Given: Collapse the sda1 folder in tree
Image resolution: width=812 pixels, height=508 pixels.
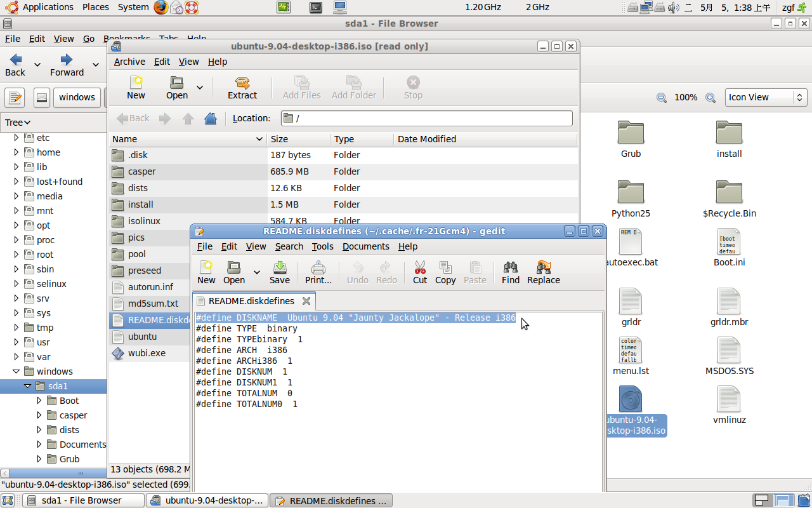Looking at the screenshot, I should 27,386.
